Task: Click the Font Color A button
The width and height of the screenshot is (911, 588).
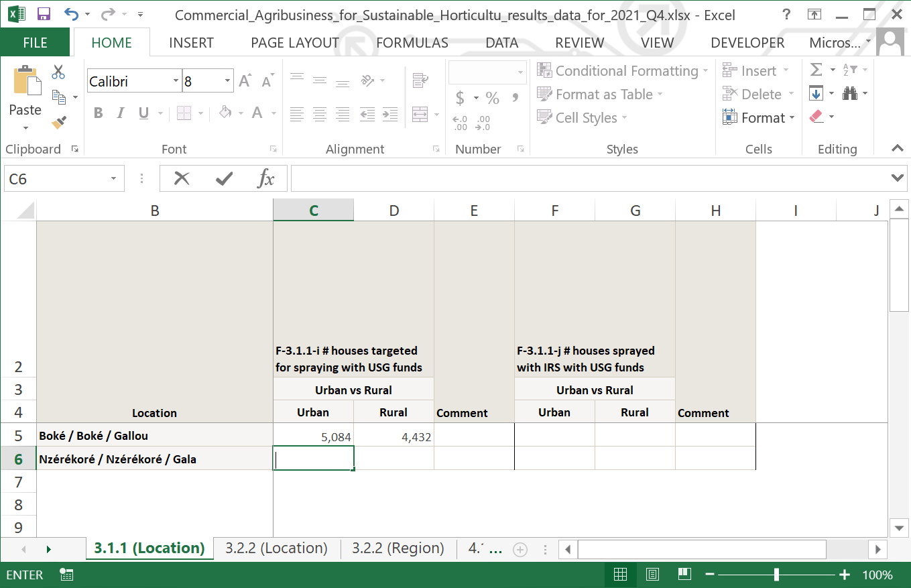Action: [257, 113]
